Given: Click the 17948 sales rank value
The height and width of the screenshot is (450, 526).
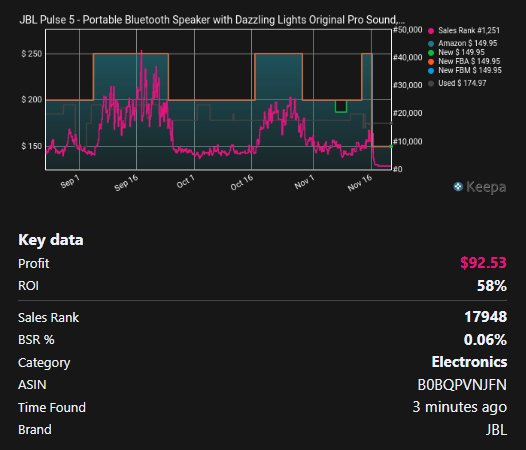Looking at the screenshot, I should tap(486, 317).
